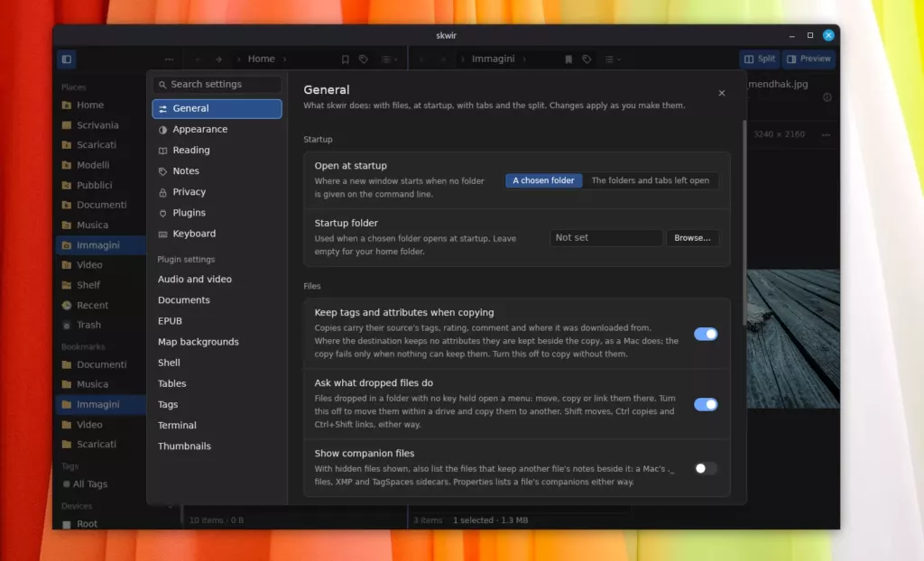Click the Startup folder Not set field
This screenshot has height=561, width=924.
point(605,237)
